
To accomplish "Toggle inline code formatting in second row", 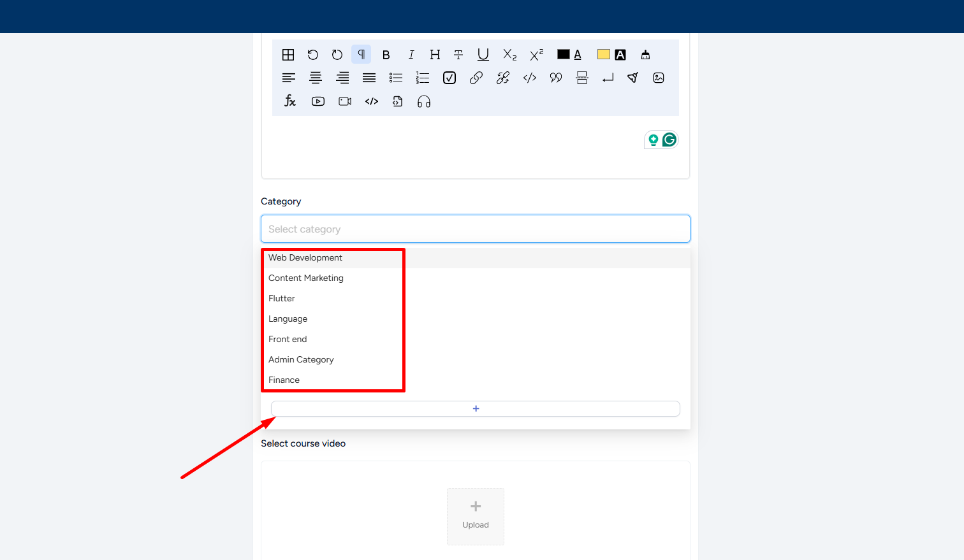I will [530, 78].
